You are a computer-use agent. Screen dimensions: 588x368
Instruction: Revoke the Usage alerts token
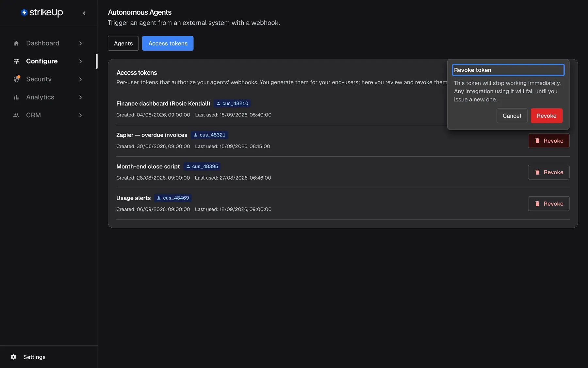point(549,203)
